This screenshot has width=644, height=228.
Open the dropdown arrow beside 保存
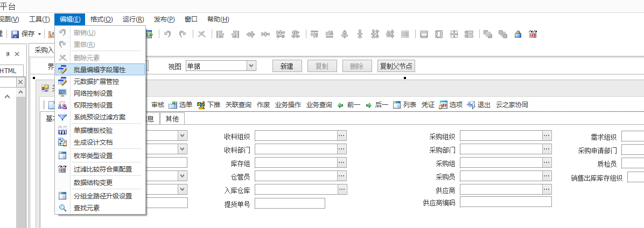click(x=39, y=34)
